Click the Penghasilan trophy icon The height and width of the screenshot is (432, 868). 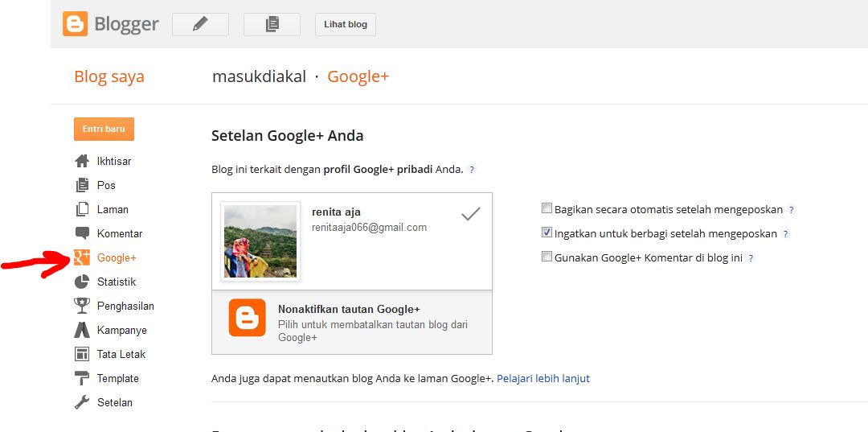tap(82, 306)
